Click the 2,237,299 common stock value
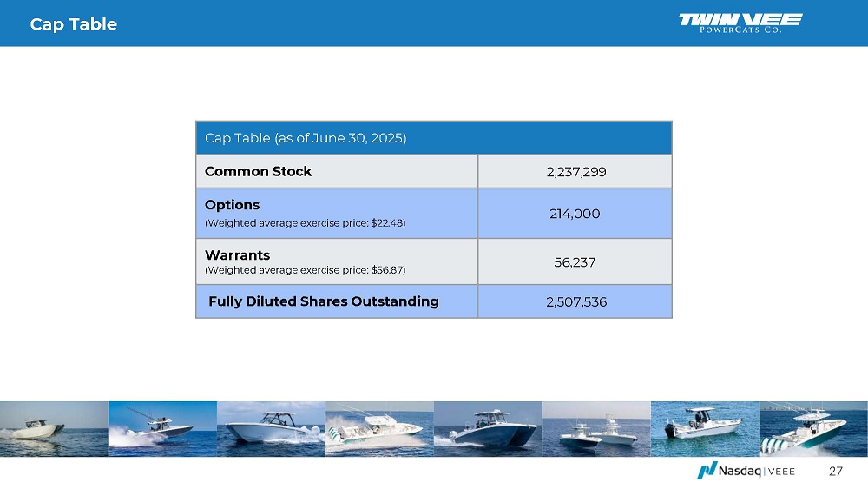Screen dimensions: 868x489 (x=575, y=171)
